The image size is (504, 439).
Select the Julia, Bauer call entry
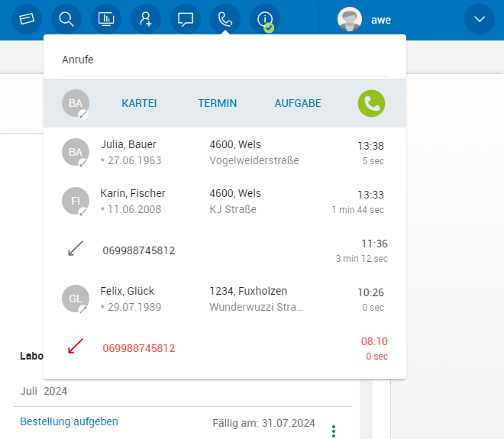tap(225, 152)
